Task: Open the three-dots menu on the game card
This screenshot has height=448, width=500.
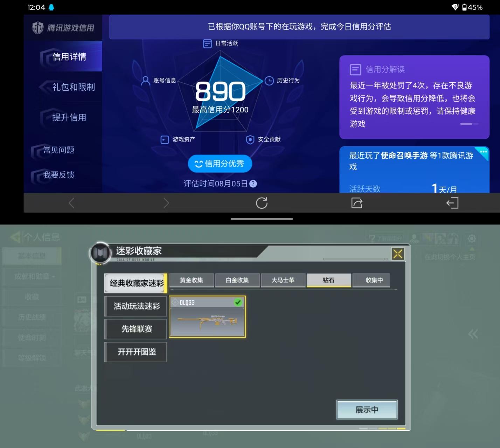Action: click(x=484, y=152)
